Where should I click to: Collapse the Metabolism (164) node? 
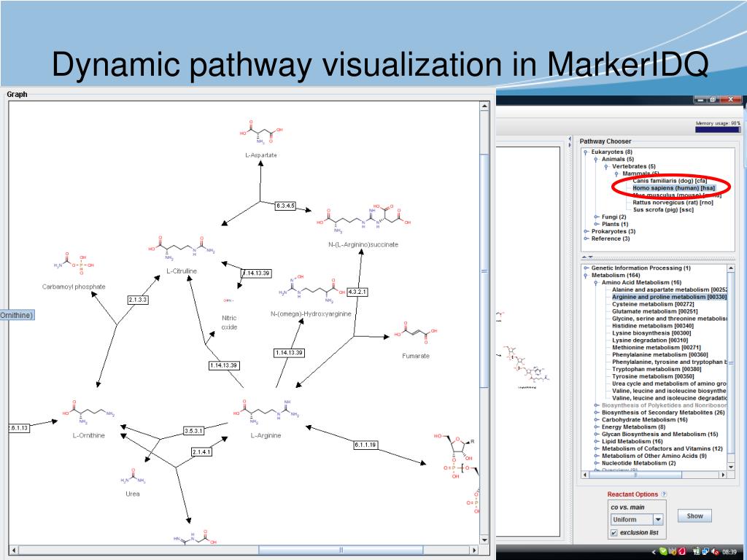(x=586, y=275)
